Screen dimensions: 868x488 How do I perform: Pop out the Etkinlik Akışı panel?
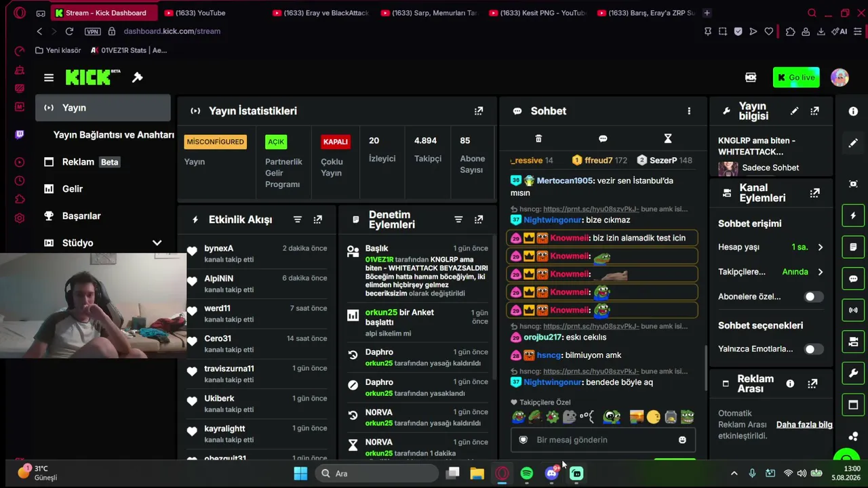pyautogui.click(x=317, y=220)
